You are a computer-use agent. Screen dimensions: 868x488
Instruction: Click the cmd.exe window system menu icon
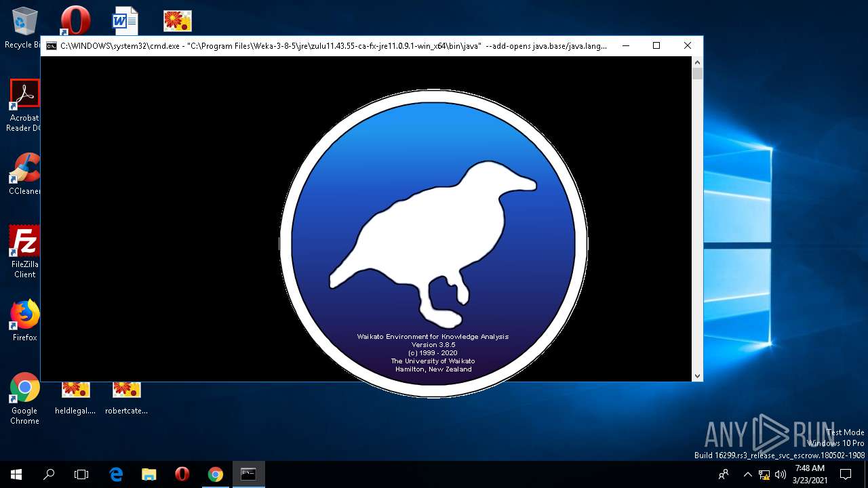click(x=51, y=46)
